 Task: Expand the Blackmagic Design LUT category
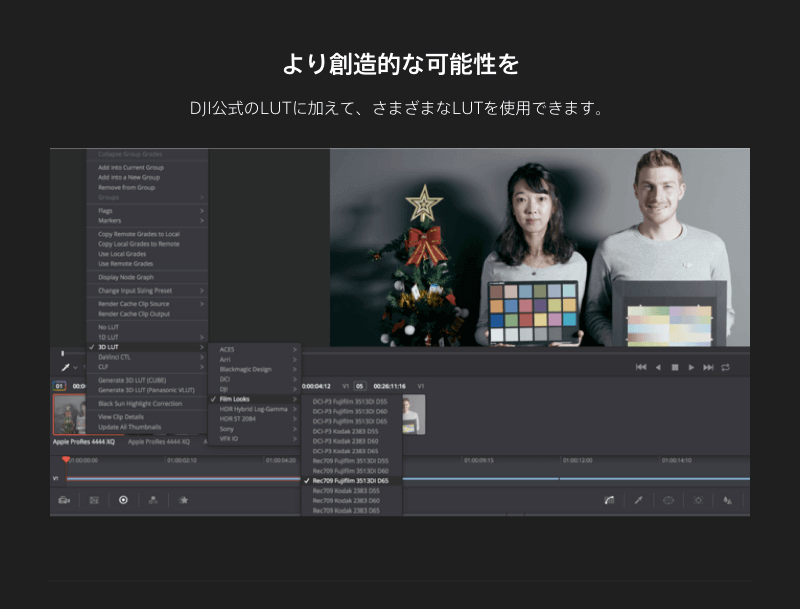pos(255,369)
